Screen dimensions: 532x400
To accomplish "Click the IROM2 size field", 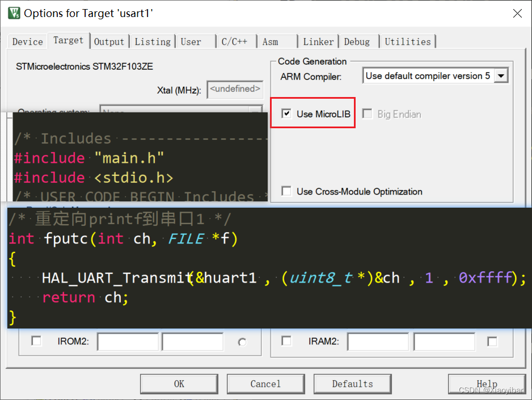I will coord(193,342).
